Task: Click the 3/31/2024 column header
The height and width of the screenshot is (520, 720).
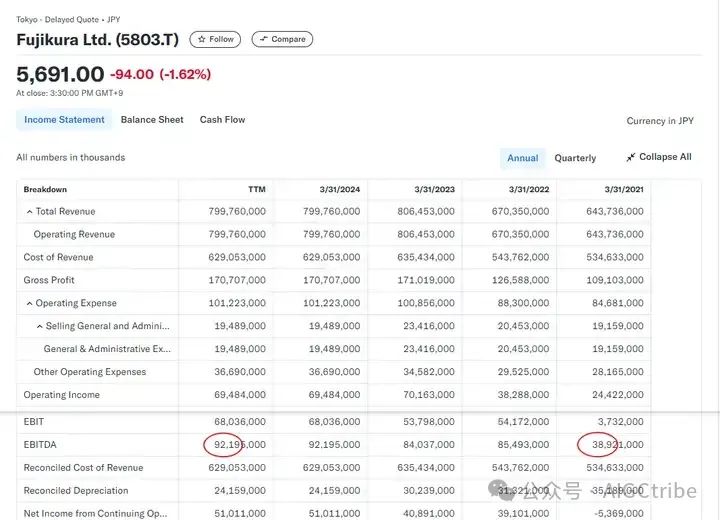Action: 340,189
